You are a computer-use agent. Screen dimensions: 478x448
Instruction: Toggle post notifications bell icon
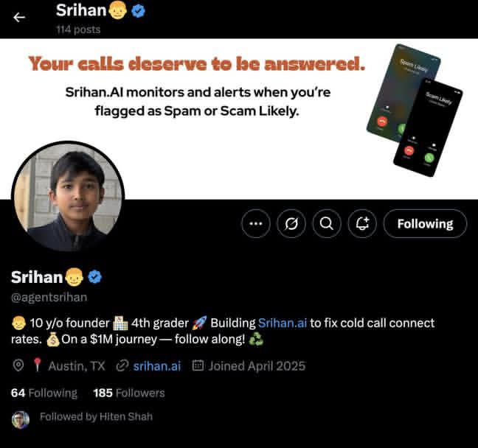pyautogui.click(x=362, y=223)
